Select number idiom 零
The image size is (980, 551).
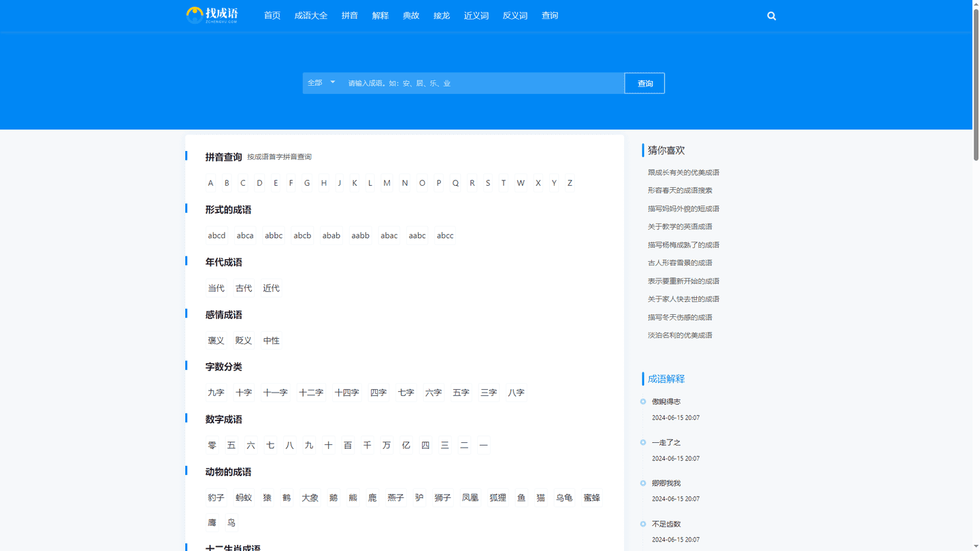[212, 446]
